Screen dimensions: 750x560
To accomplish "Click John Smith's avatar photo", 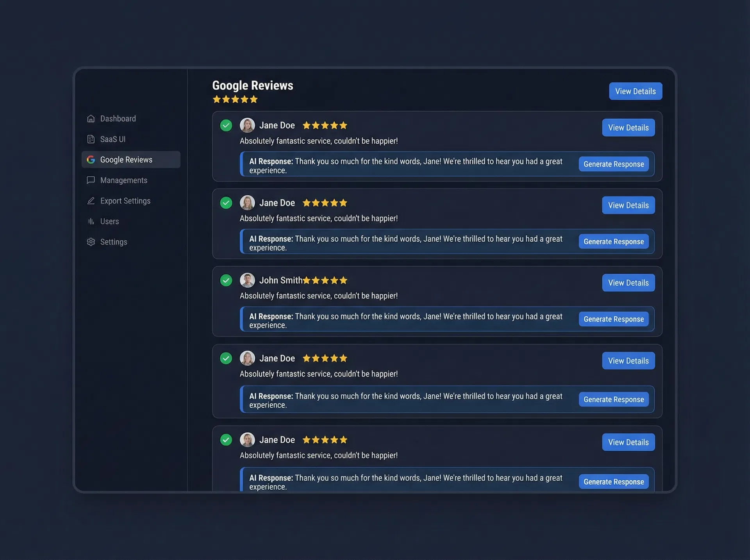I will click(x=247, y=280).
